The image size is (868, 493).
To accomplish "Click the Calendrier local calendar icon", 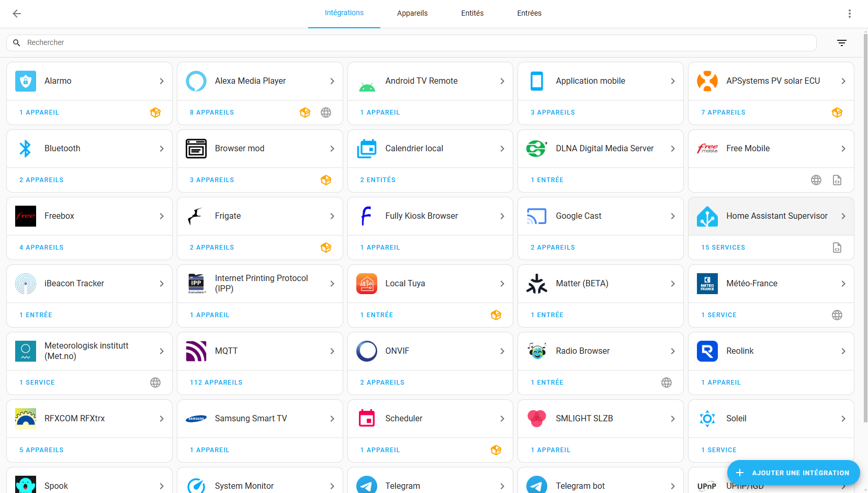I will pyautogui.click(x=367, y=149).
